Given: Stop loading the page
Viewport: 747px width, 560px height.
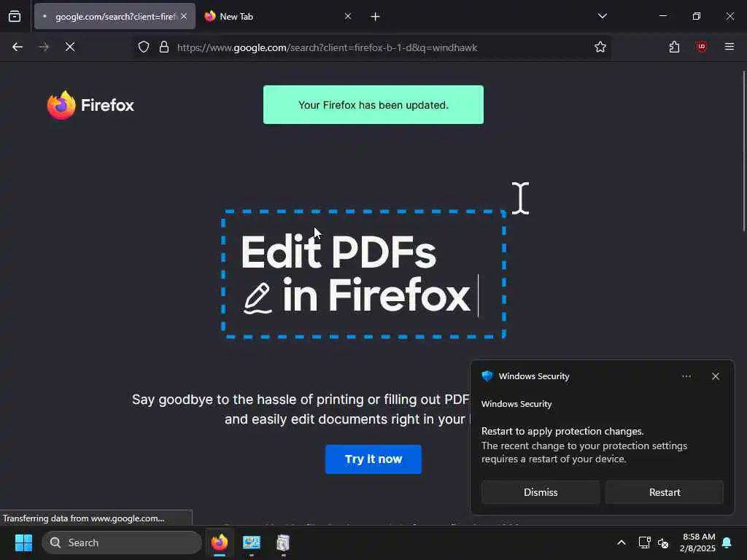Looking at the screenshot, I should click(70, 47).
